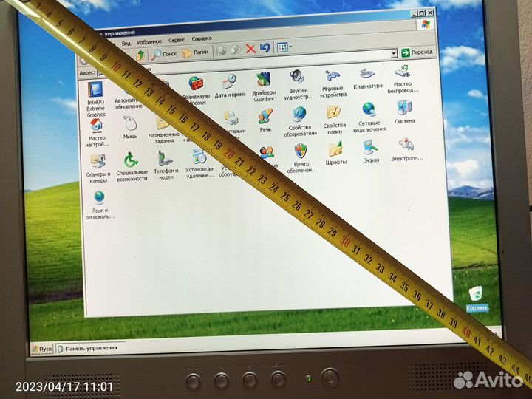Open Свойства папки icon

pos(334,120)
